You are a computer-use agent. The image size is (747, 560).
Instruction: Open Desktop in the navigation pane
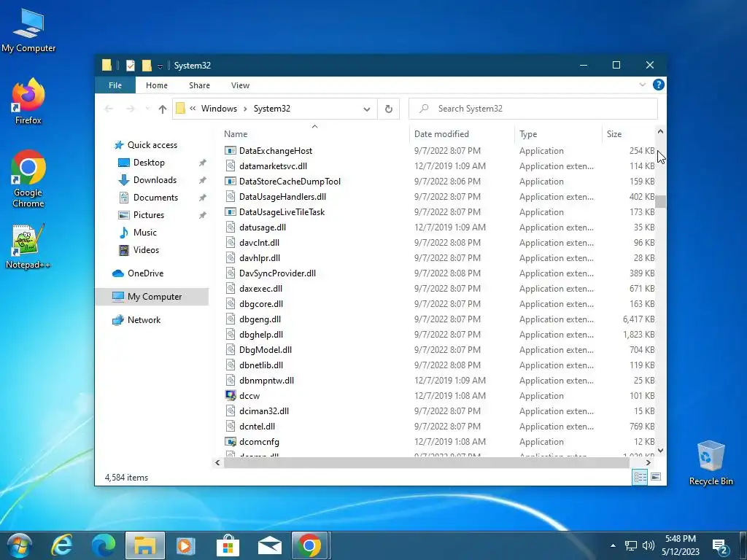click(x=149, y=163)
